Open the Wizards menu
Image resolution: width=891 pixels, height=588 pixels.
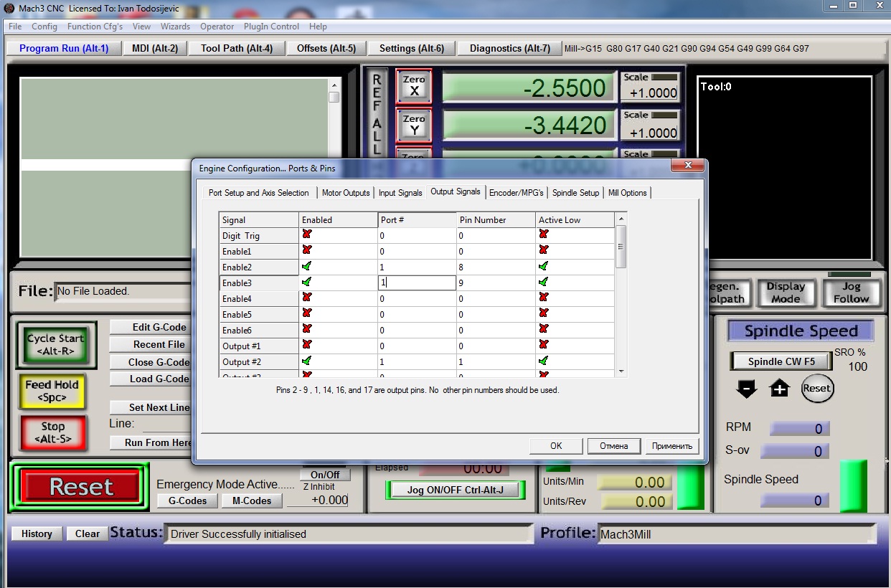[176, 27]
